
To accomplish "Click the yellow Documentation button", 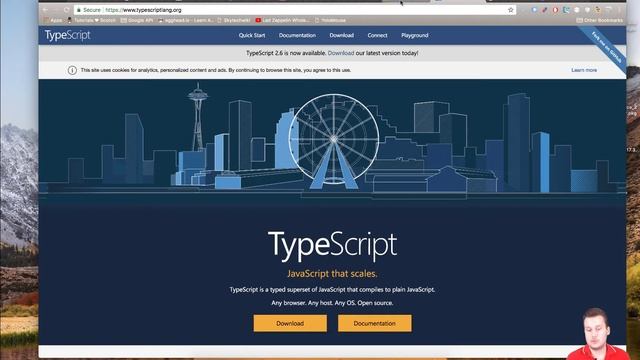I will (375, 323).
